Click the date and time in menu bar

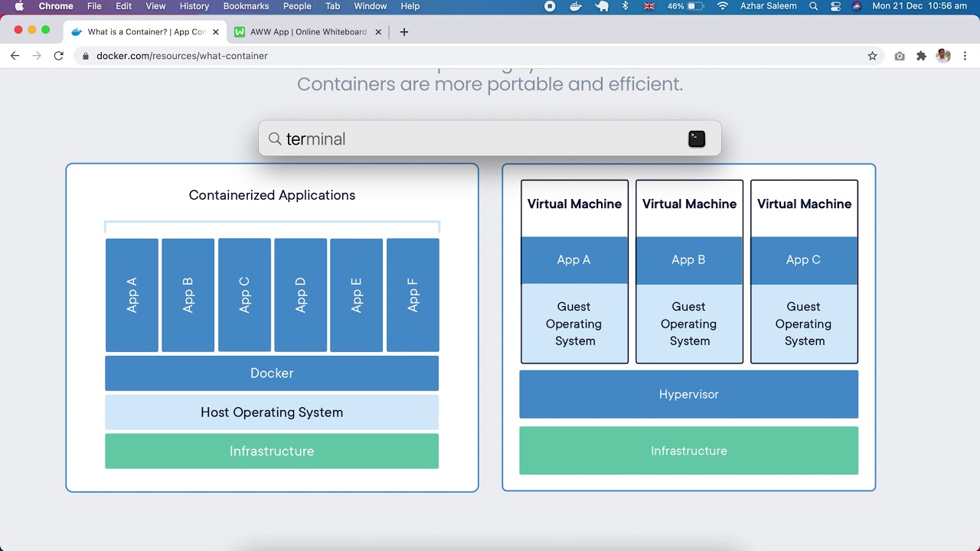click(920, 6)
